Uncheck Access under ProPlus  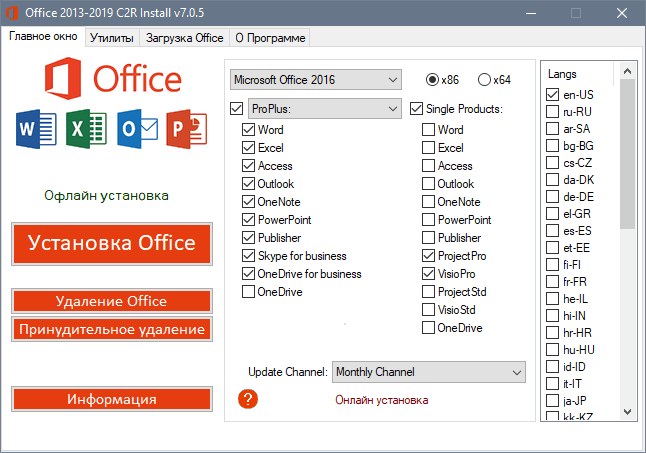pyautogui.click(x=248, y=166)
